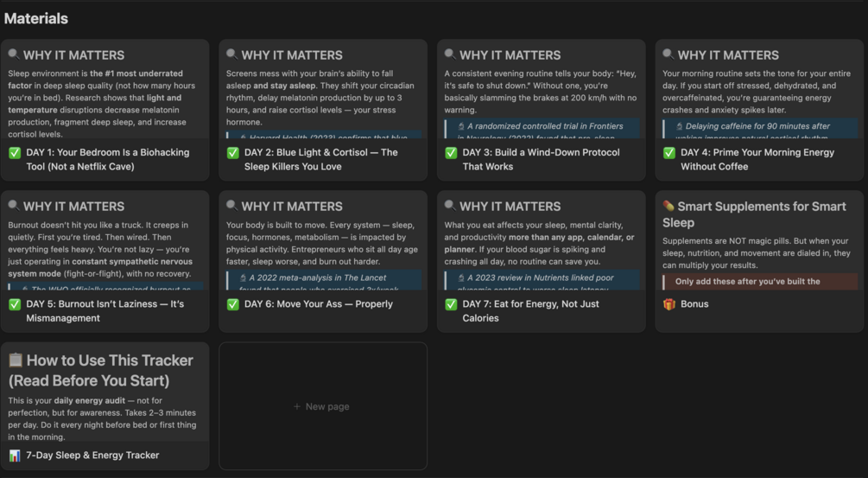Click the green checkmark icon for DAY 1
Image resolution: width=868 pixels, height=478 pixels.
(15, 153)
